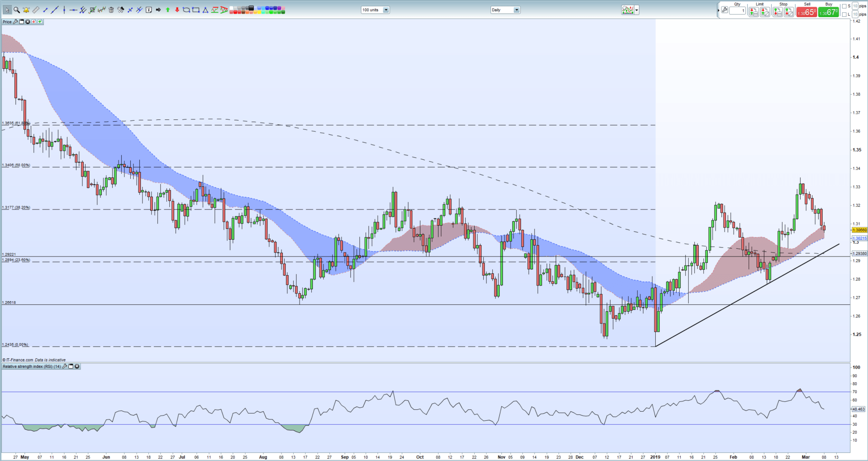Screen dimensions: 868x461
Task: Select the long trend line tool
Action: pos(55,10)
